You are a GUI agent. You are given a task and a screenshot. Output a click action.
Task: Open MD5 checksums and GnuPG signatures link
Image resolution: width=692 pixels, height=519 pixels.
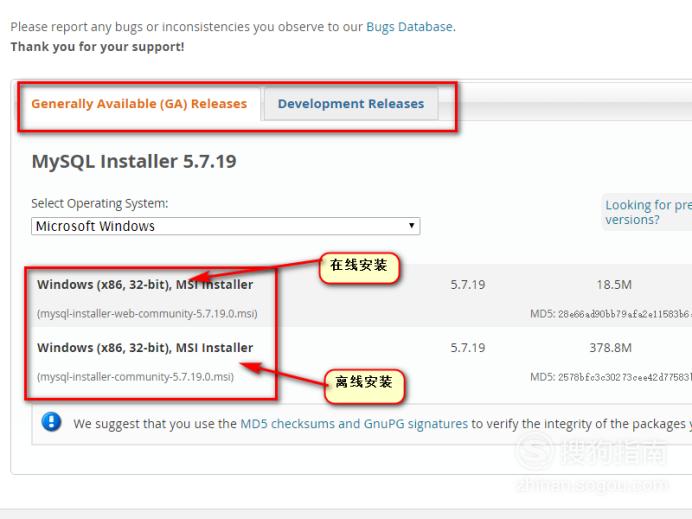354,424
